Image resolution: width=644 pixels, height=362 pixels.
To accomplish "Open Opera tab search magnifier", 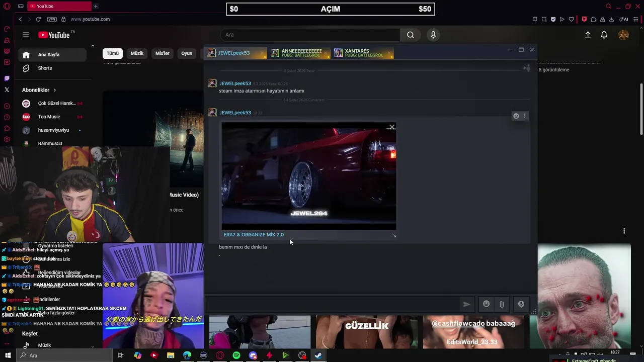I will tap(608, 7).
